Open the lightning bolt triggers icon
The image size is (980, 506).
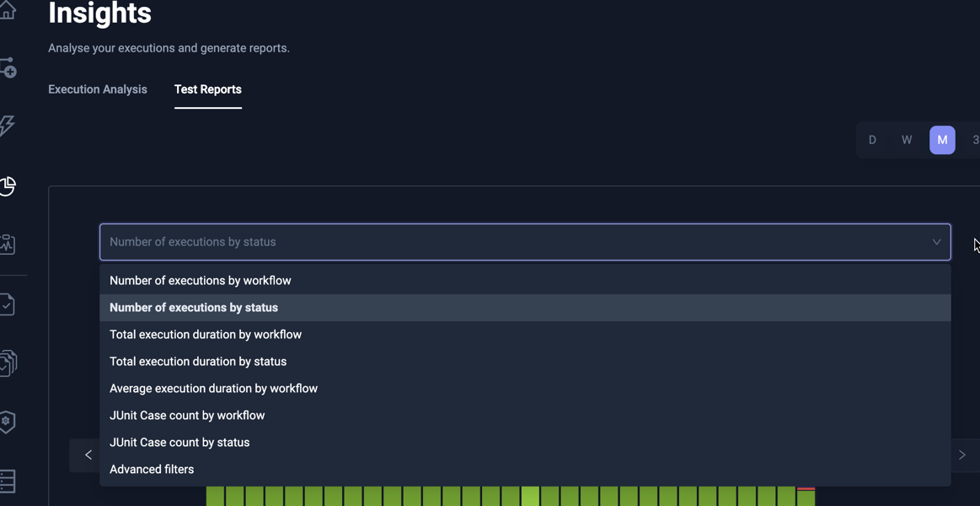pos(6,126)
